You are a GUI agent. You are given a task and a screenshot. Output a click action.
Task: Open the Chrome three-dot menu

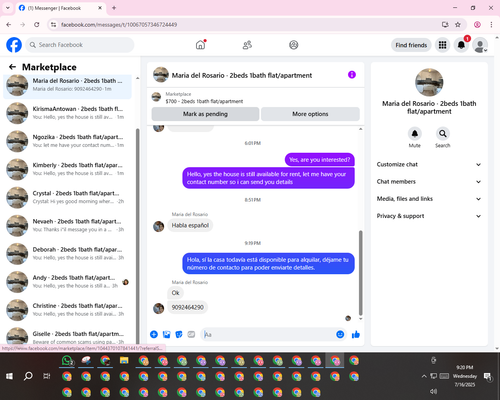[x=491, y=24]
